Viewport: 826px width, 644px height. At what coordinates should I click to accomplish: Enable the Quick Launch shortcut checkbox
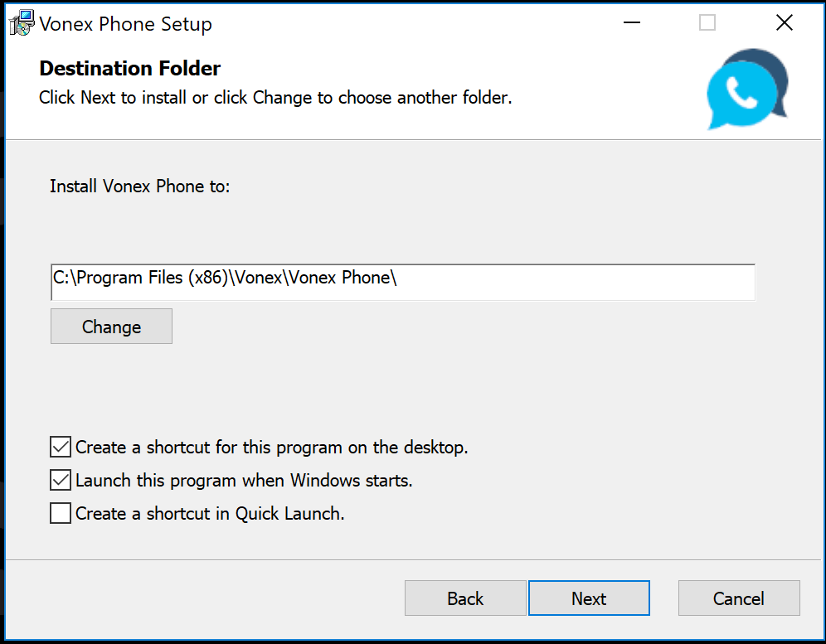coord(60,513)
